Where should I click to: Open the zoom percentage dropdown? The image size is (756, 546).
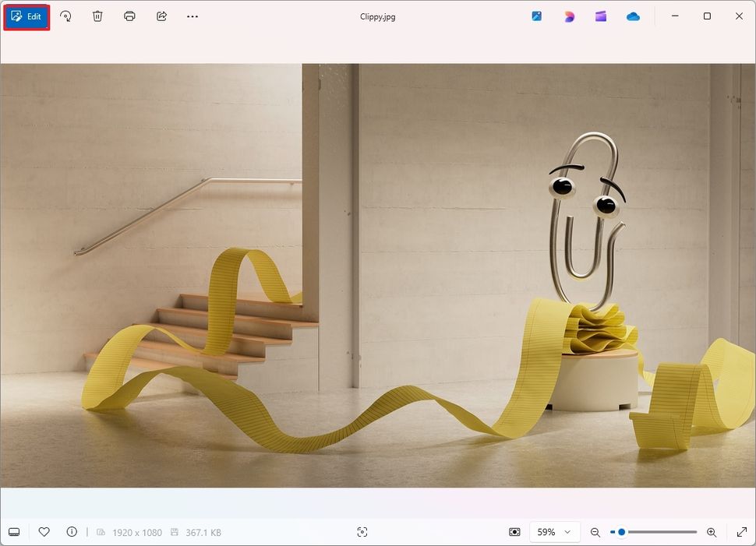(x=554, y=532)
